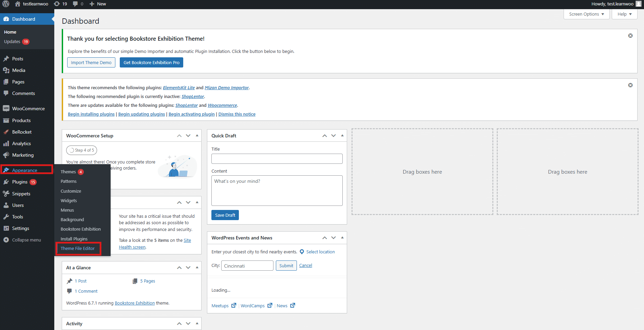This screenshot has height=330, width=644.
Task: Open Themes in Appearance submenu
Action: [68, 172]
